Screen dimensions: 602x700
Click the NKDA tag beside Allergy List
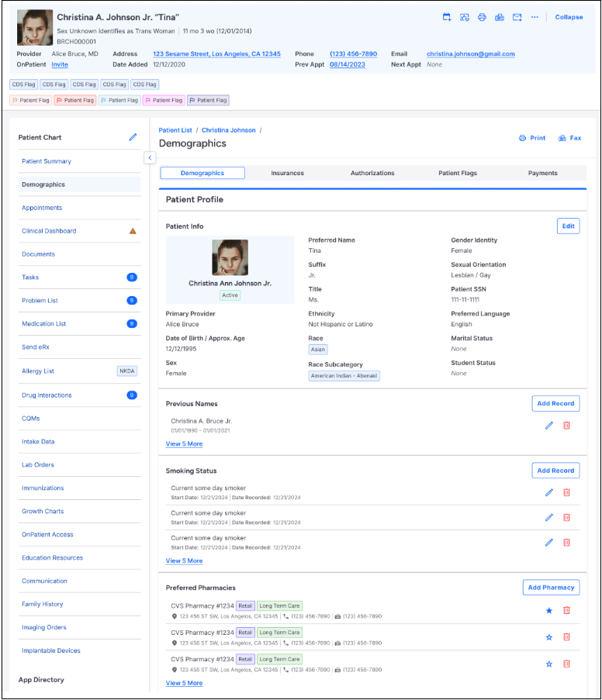[127, 371]
